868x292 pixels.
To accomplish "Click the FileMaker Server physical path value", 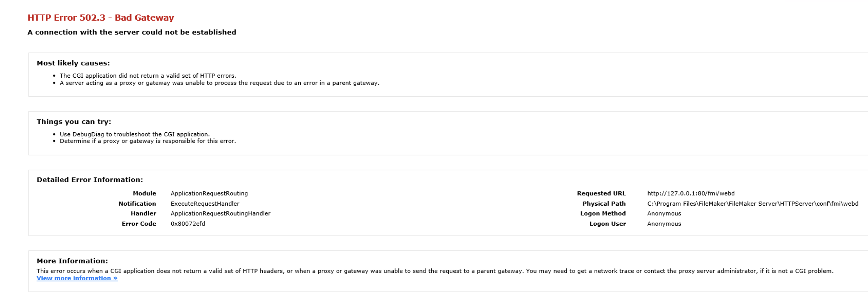I will (752, 204).
